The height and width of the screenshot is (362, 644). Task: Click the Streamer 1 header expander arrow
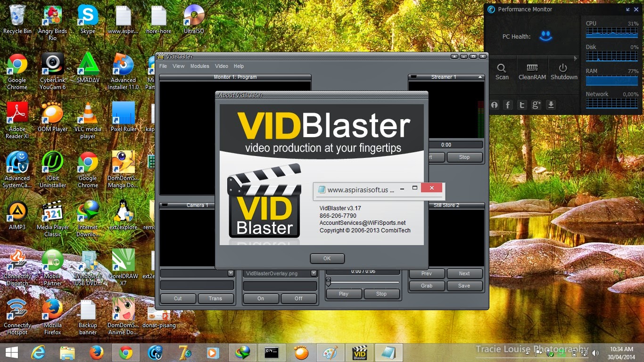tap(480, 77)
